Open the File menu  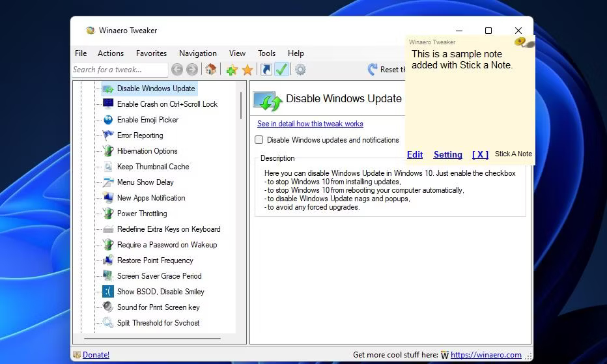coord(81,53)
